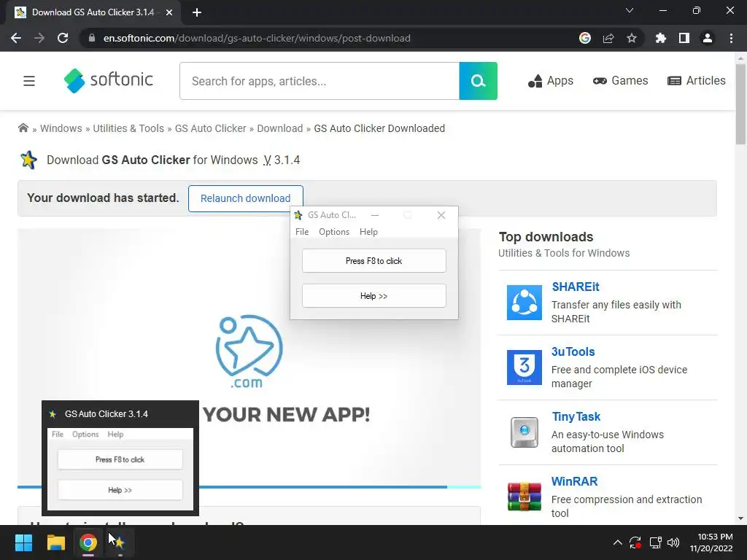Click the TinyTask app icon
Viewport: 747px width, 560px height.
click(x=524, y=432)
